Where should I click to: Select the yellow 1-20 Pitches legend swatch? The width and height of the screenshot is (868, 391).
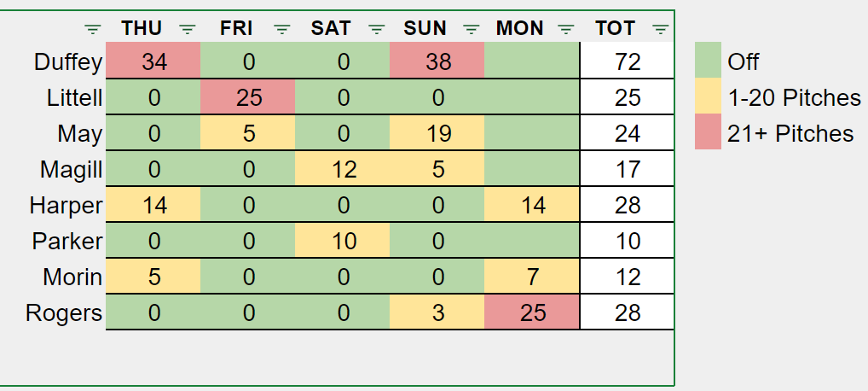point(708,97)
